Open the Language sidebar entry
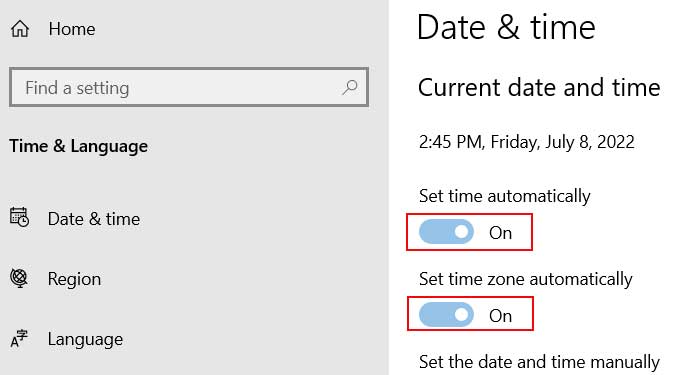Viewport: 700px width, 375px height. point(85,340)
